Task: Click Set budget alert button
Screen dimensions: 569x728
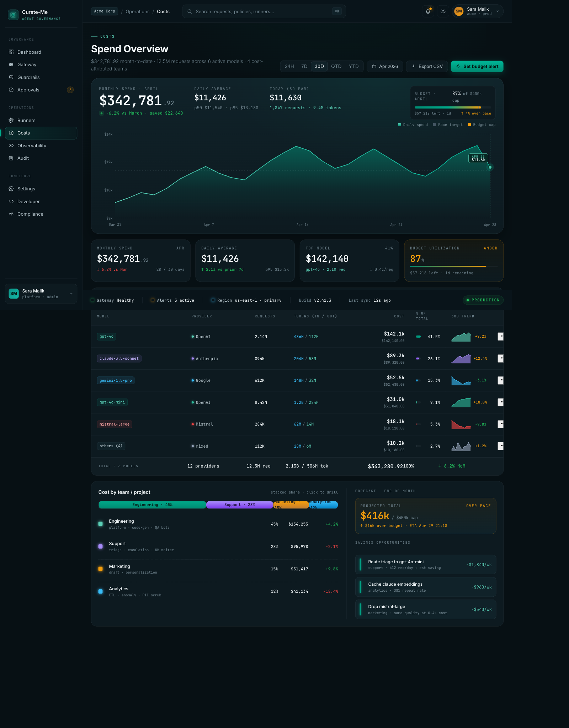Action: coord(477,67)
